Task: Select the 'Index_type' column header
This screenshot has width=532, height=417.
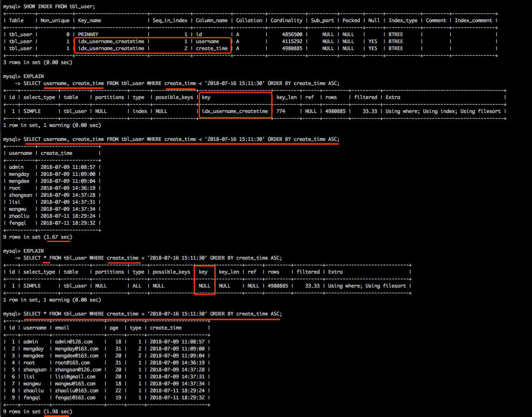Action: [x=403, y=21]
